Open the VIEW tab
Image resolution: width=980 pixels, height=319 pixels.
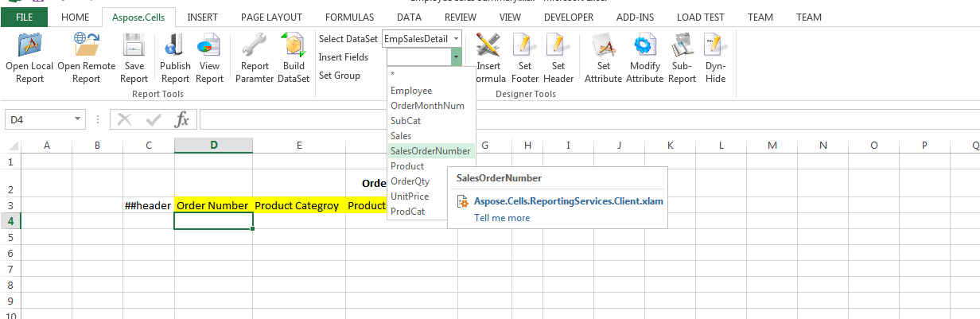tap(510, 17)
